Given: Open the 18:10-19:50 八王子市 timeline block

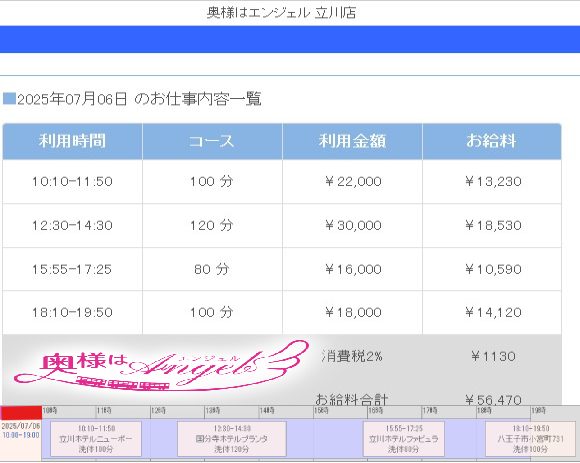Looking at the screenshot, I should 530,439.
